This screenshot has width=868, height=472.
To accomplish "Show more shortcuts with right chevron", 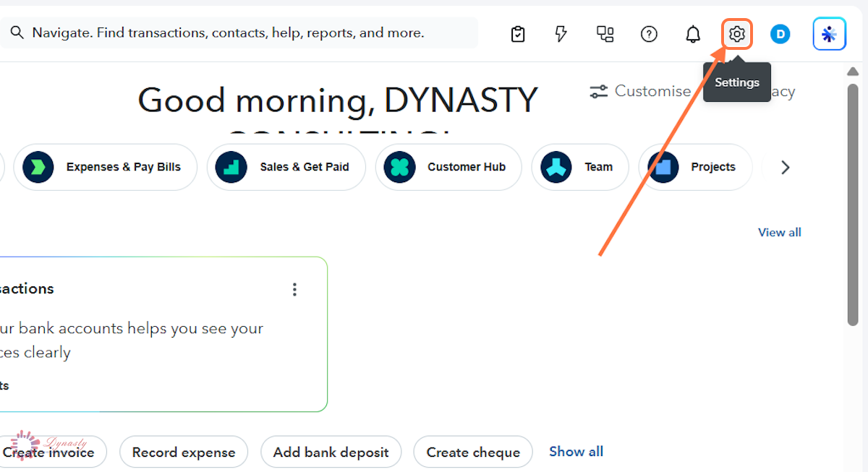I will (x=786, y=168).
